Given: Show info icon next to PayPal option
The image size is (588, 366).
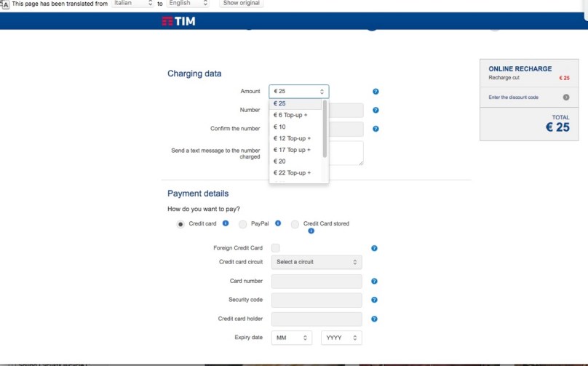Looking at the screenshot, I should tap(278, 223).
